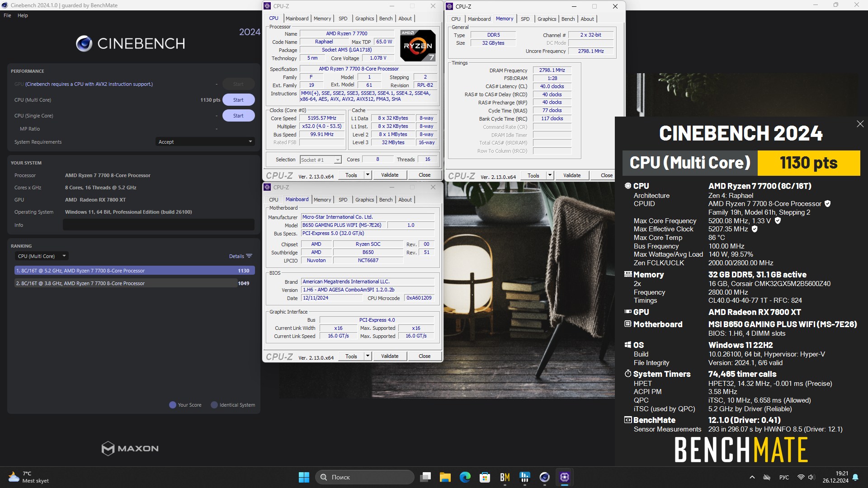Switch to Graphics tab in CPU-Z Mainboard window
Screen dimensions: 868x488
click(364, 200)
